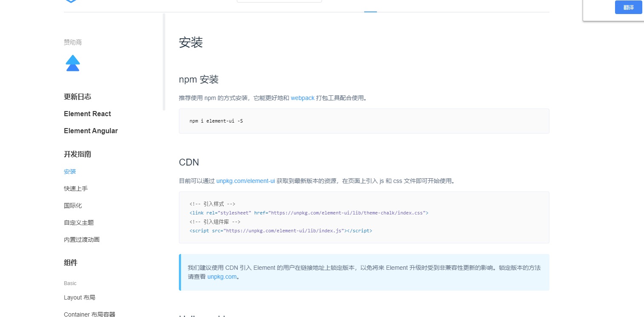Click the 开发指南 sidebar group title

tap(78, 154)
